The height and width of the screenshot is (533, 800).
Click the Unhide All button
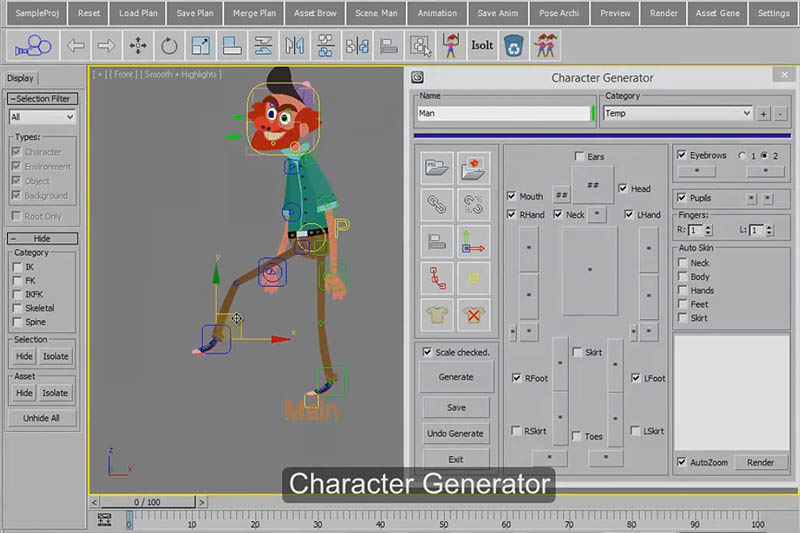click(x=42, y=418)
